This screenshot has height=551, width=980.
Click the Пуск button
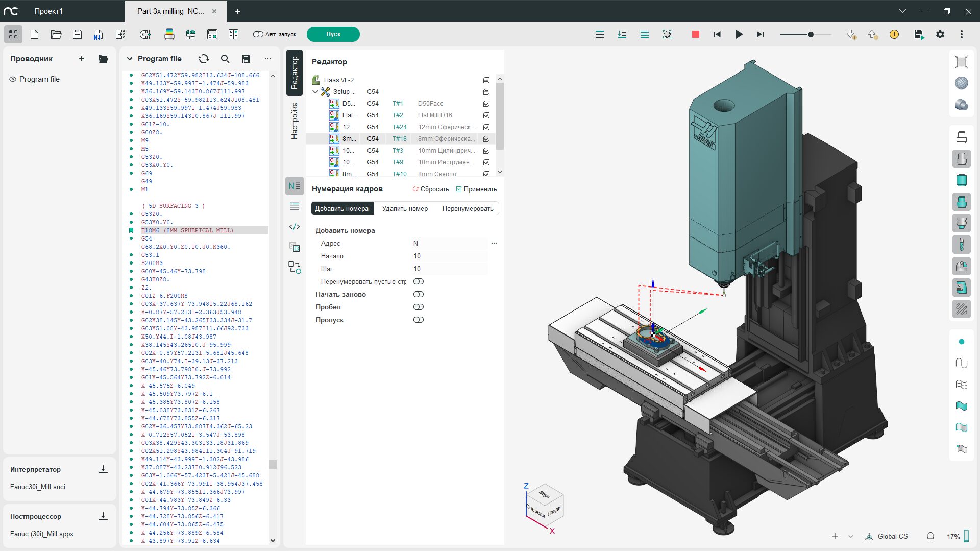point(333,34)
